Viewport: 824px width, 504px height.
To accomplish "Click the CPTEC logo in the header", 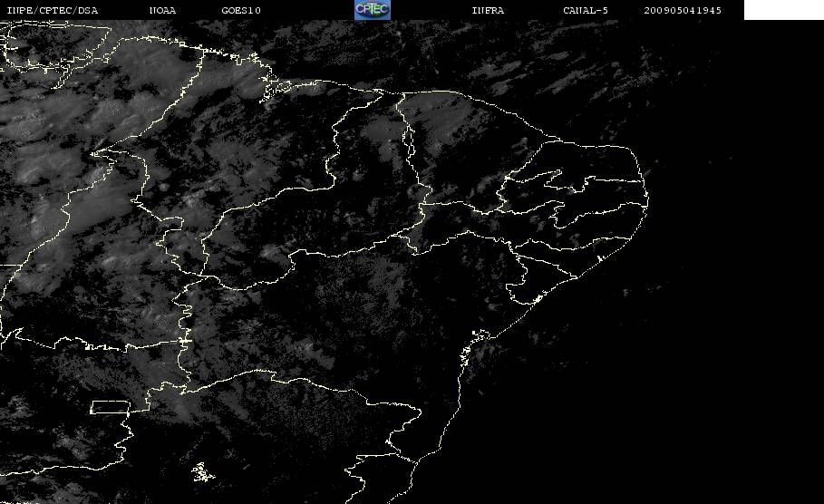I will [x=372, y=10].
